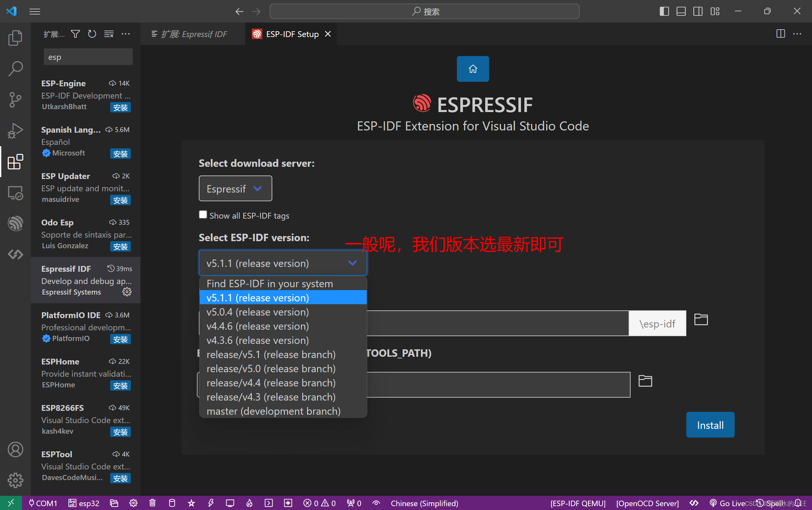Select v4.4.6 (release version) option

point(283,326)
